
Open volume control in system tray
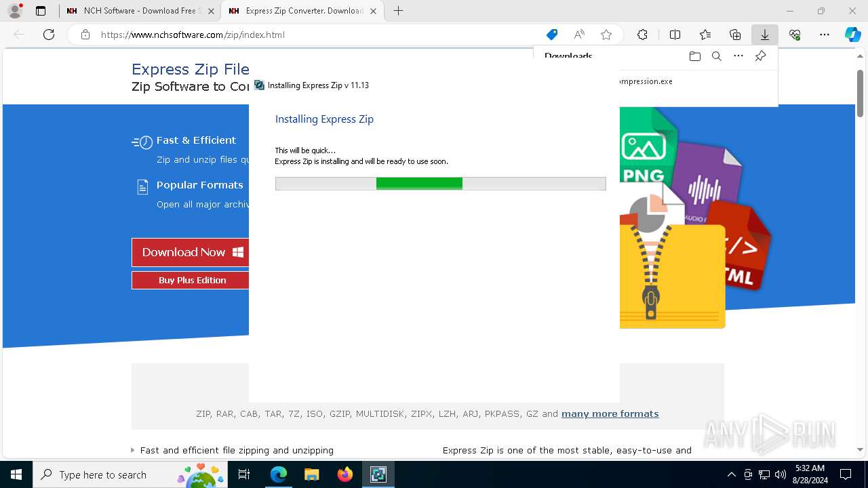[x=781, y=474]
